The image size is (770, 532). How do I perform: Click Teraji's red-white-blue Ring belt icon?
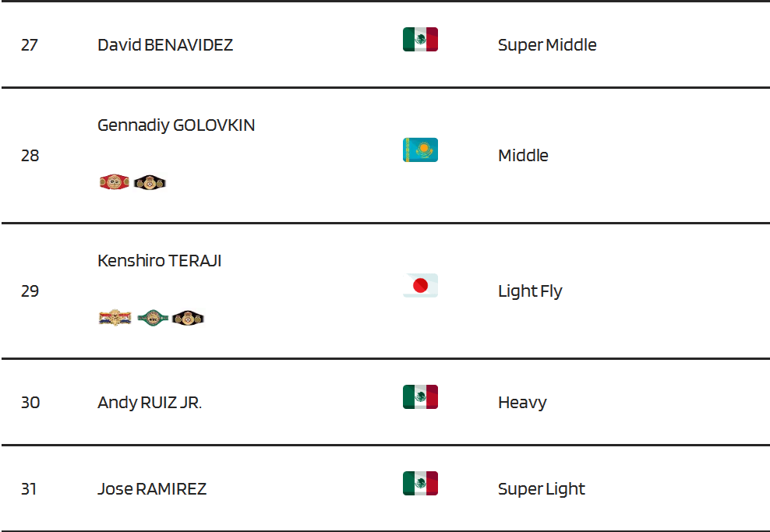pyautogui.click(x=115, y=318)
